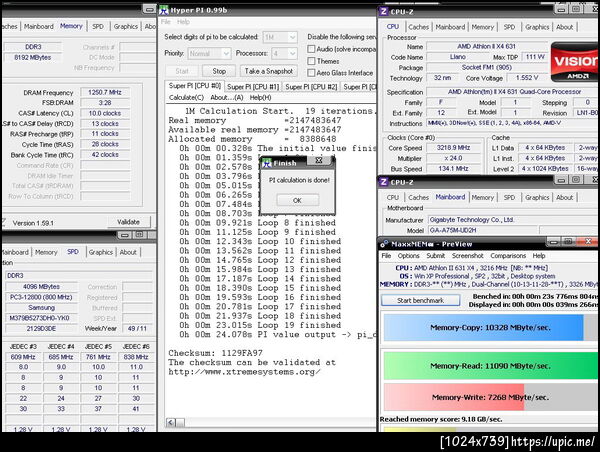
Task: Select Graphics tab in top-right CPU-Z
Action: click(537, 27)
